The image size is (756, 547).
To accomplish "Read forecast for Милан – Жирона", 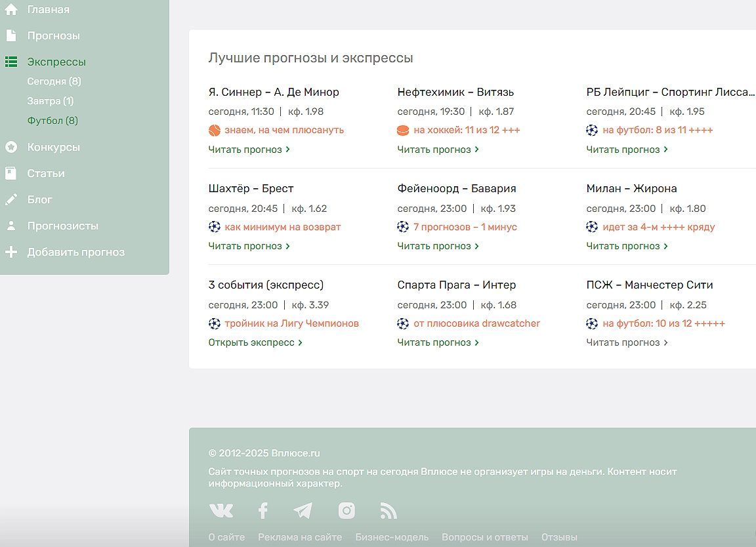I will point(627,246).
